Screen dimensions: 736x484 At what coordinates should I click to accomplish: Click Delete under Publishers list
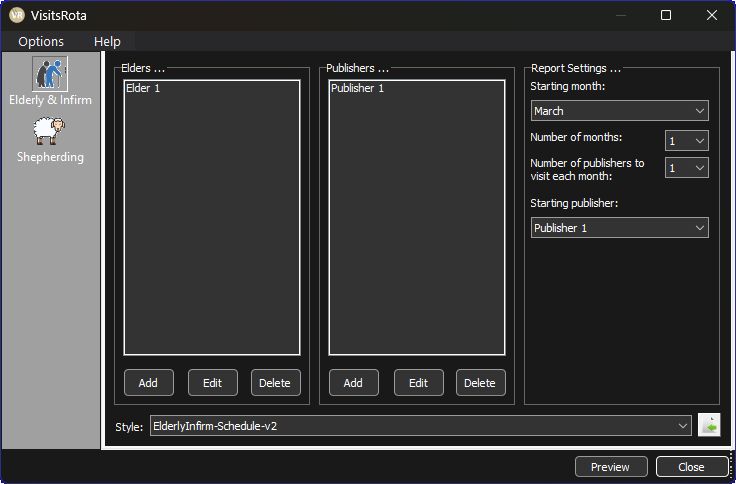(x=481, y=383)
